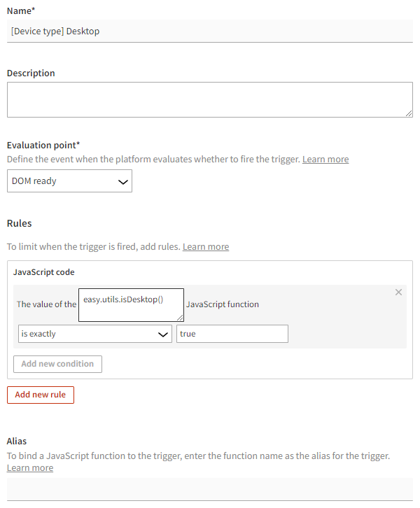
Task: Focus the Alias input field
Action: coord(210,489)
